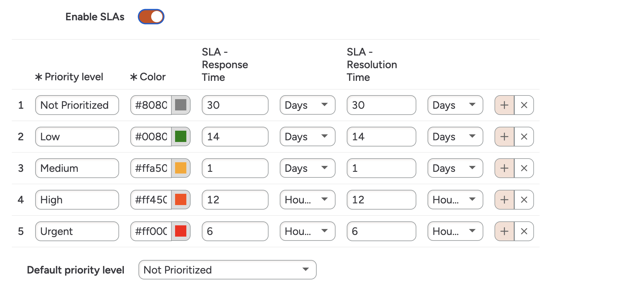Click the green color swatch for Low
This screenshot has height=289, width=644.
[181, 137]
